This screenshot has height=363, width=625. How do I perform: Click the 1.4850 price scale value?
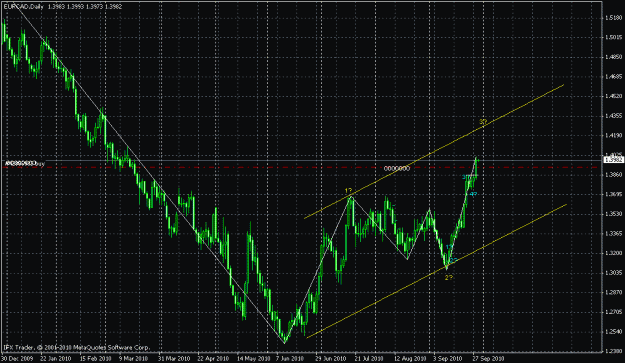coord(613,57)
